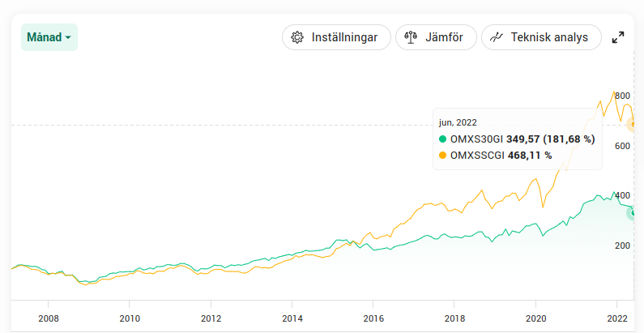Open the Månad interval dropdown
The image size is (644, 333).
point(49,37)
